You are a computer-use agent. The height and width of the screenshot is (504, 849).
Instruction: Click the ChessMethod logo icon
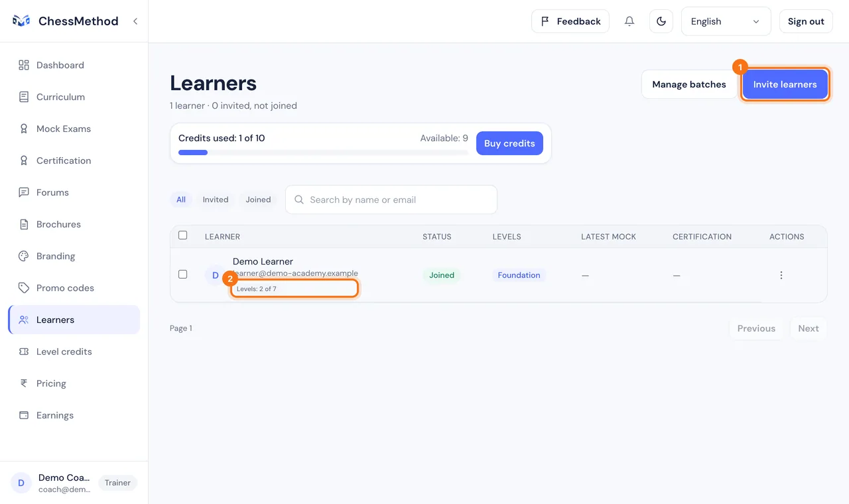point(21,21)
